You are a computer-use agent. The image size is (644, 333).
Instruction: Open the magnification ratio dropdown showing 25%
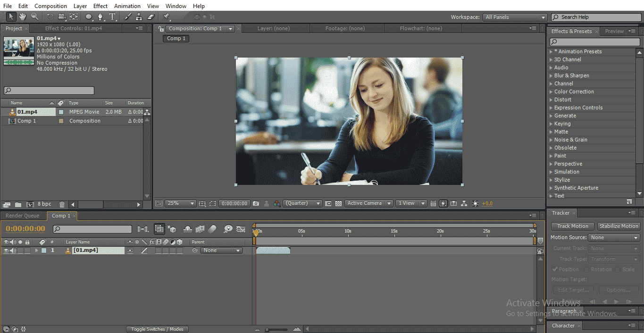[x=191, y=203]
